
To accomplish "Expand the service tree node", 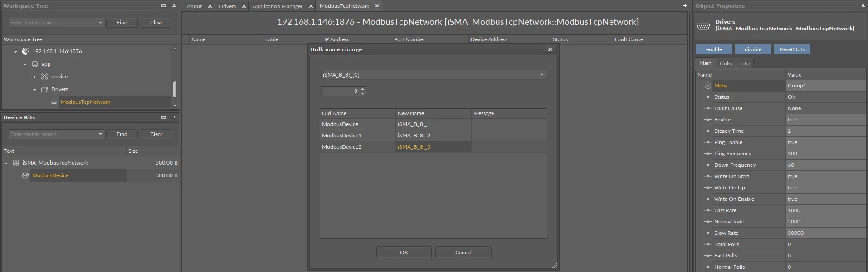I will click(x=34, y=77).
